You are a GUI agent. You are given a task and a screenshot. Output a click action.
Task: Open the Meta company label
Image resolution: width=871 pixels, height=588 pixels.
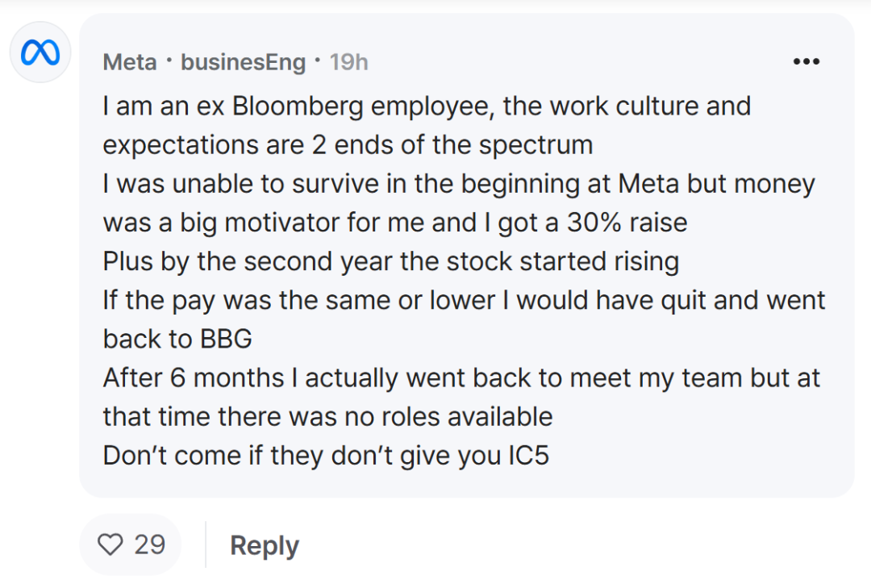(x=129, y=61)
